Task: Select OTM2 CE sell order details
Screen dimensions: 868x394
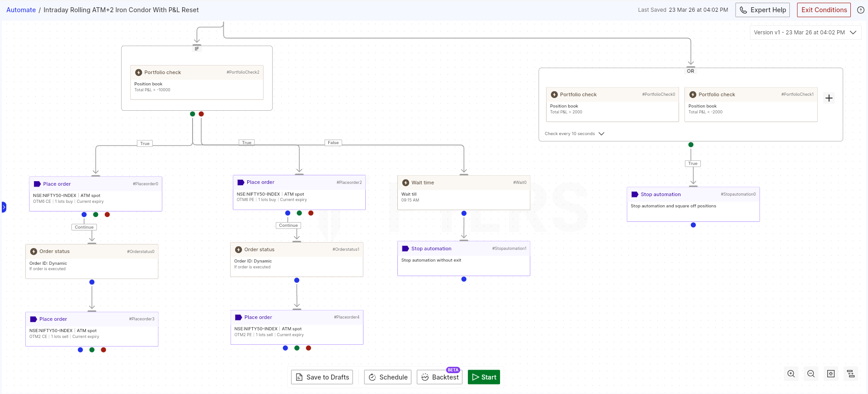Action: point(64,337)
